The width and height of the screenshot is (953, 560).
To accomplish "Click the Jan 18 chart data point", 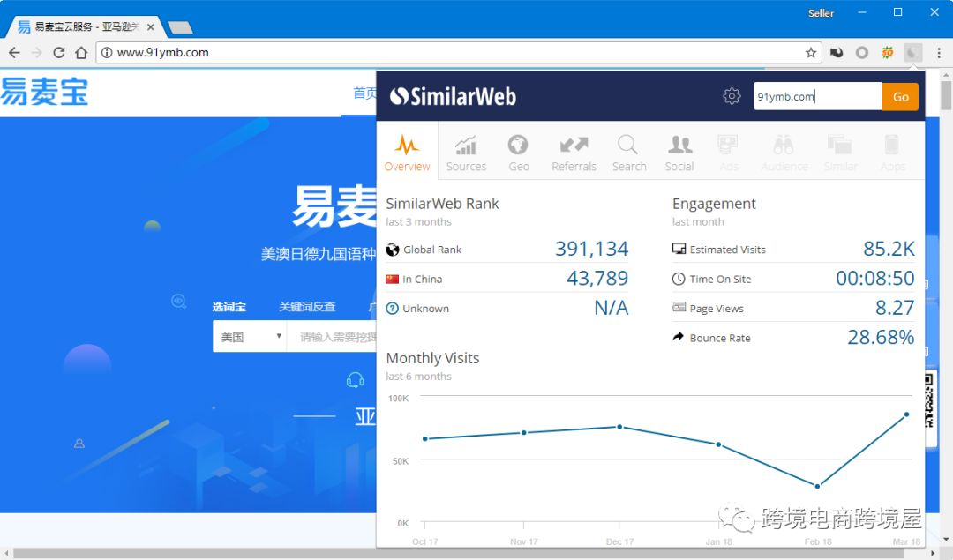I will click(718, 444).
